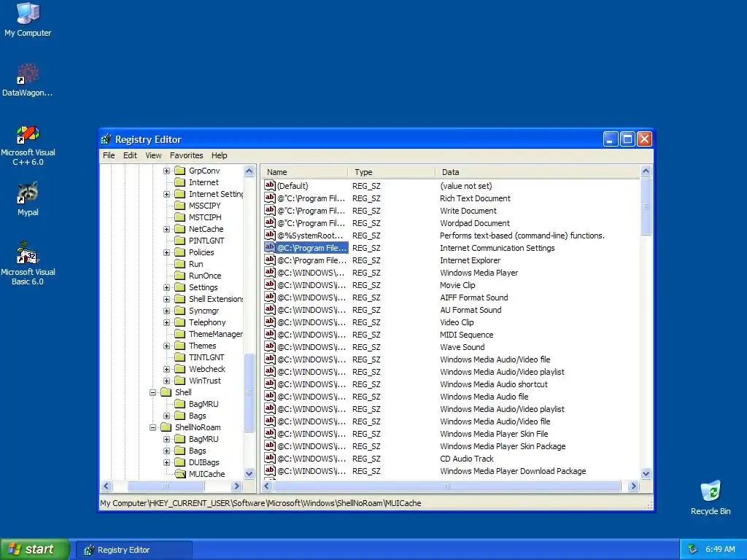
Task: Click the Start button
Action: [x=35, y=550]
